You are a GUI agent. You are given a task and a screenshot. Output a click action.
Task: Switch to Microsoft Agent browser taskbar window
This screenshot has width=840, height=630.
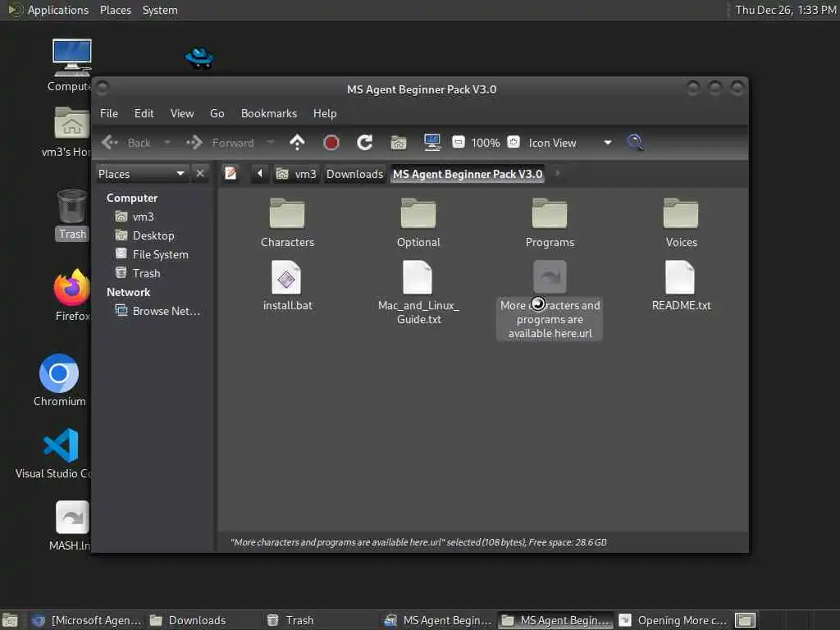coord(87,620)
